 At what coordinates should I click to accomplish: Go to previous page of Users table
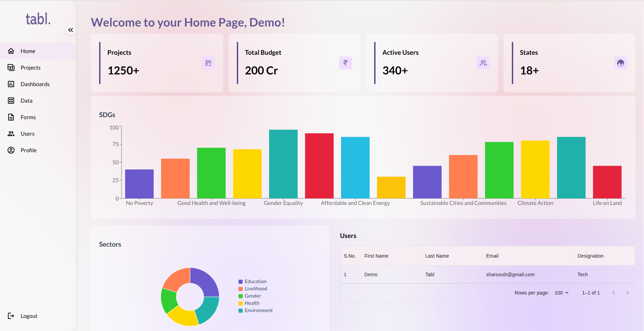[613, 293]
